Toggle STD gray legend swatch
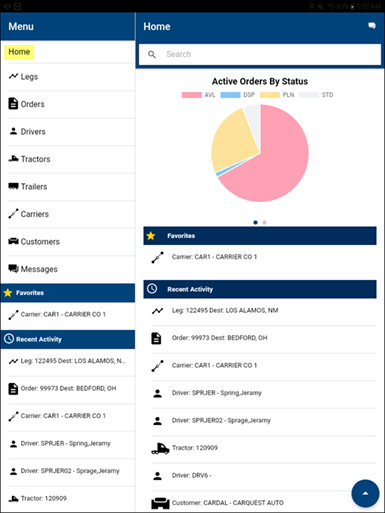 [309, 95]
